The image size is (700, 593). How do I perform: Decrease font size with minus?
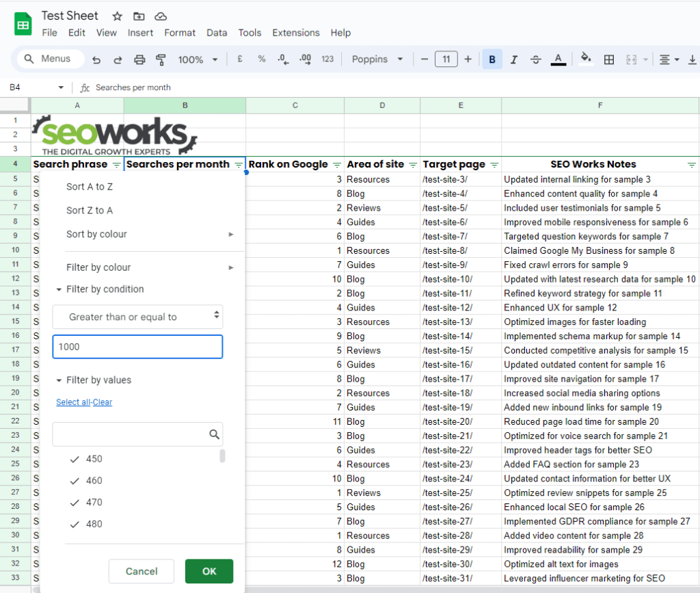(425, 59)
